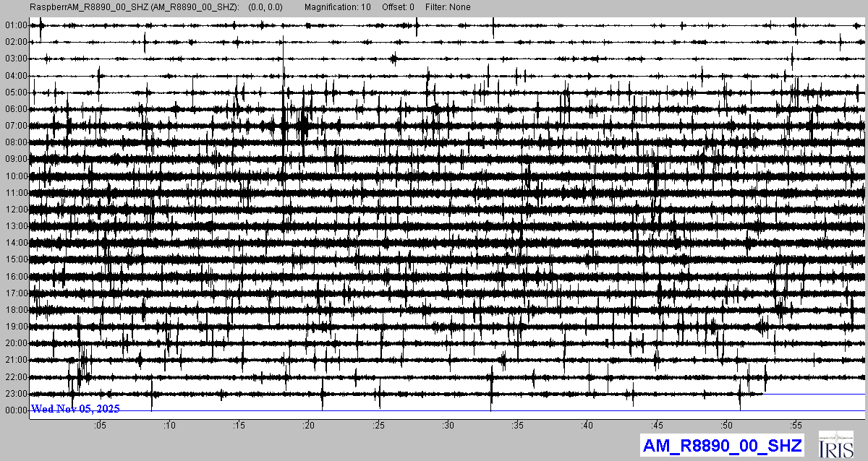Click the :05 minute axis tick label

tap(100, 425)
